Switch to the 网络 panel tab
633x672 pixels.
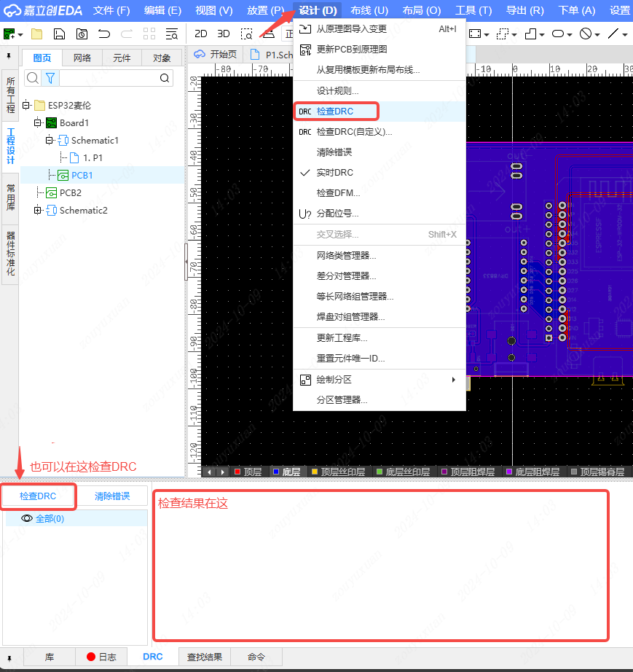coord(82,58)
